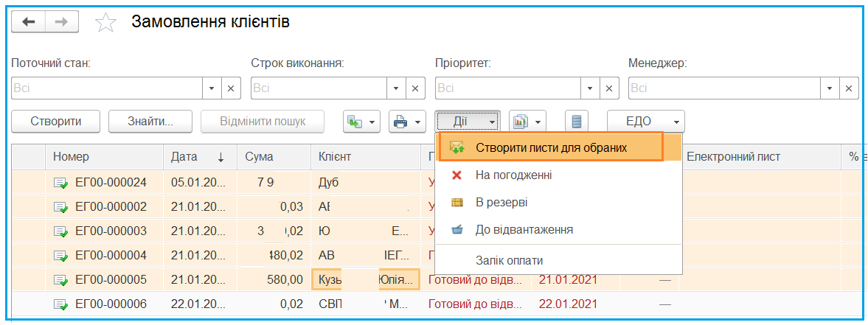Click document icon of order ЕГ00-000024
The width and height of the screenshot is (868, 325).
[x=60, y=182]
